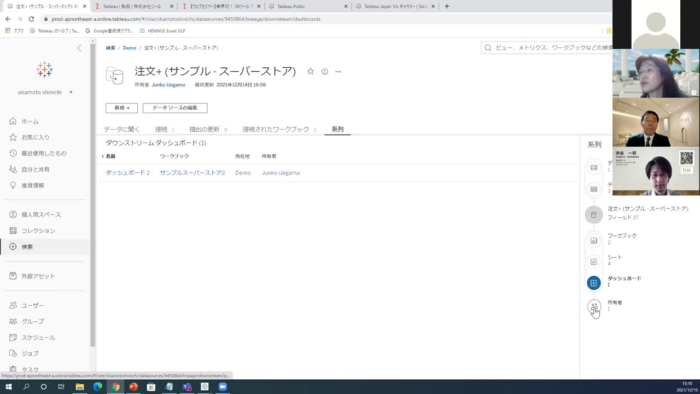Open Tableau のヘルプ bookmark

coord(54,31)
